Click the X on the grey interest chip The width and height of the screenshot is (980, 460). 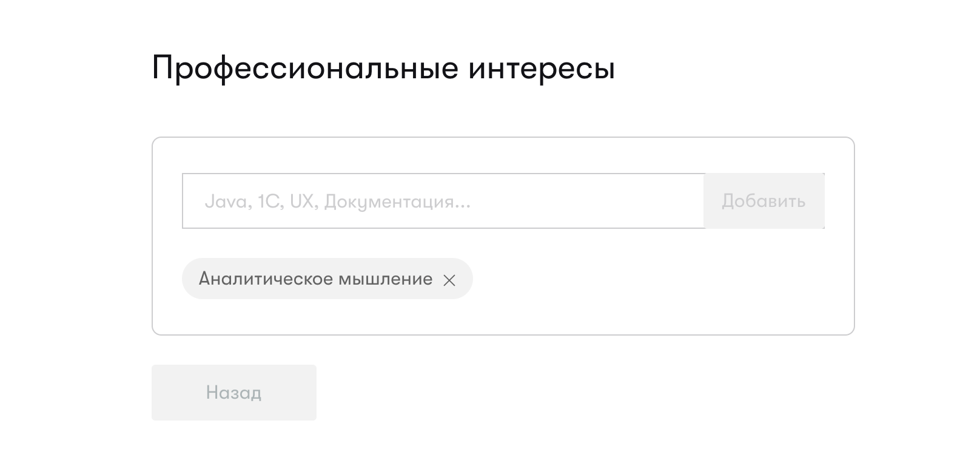point(449,280)
